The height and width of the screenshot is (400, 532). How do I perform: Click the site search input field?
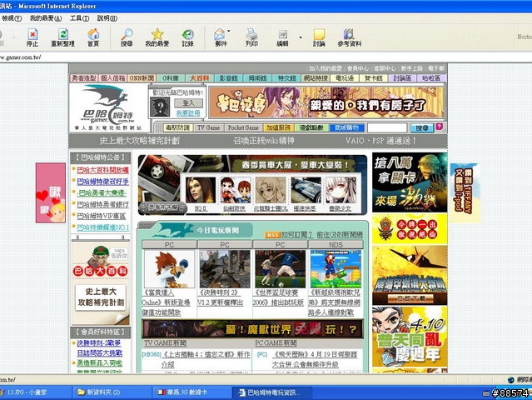(x=387, y=127)
